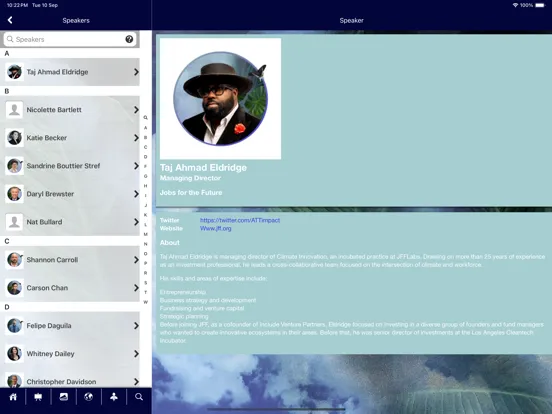Jump to letter T in alphabet index
The image size is (552, 414).
(x=145, y=292)
